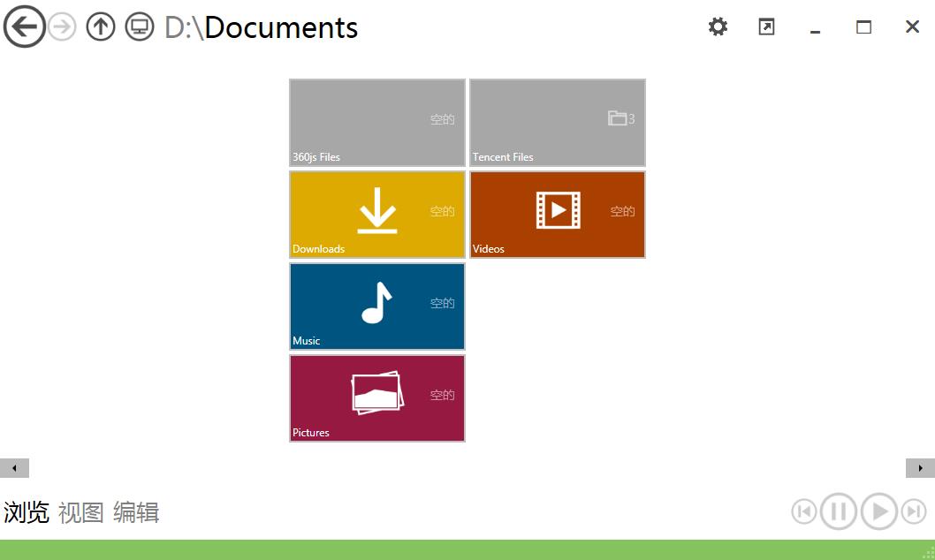Click the computer monitor icon

[139, 27]
